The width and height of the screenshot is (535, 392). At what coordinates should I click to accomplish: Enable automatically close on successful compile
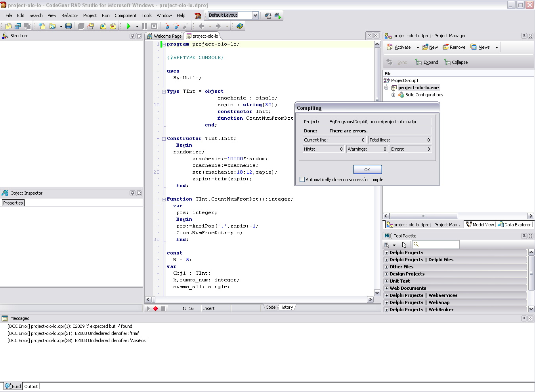(x=302, y=180)
